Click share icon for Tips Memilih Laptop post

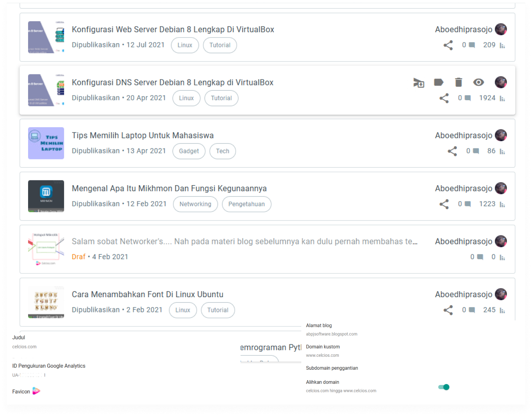(452, 151)
